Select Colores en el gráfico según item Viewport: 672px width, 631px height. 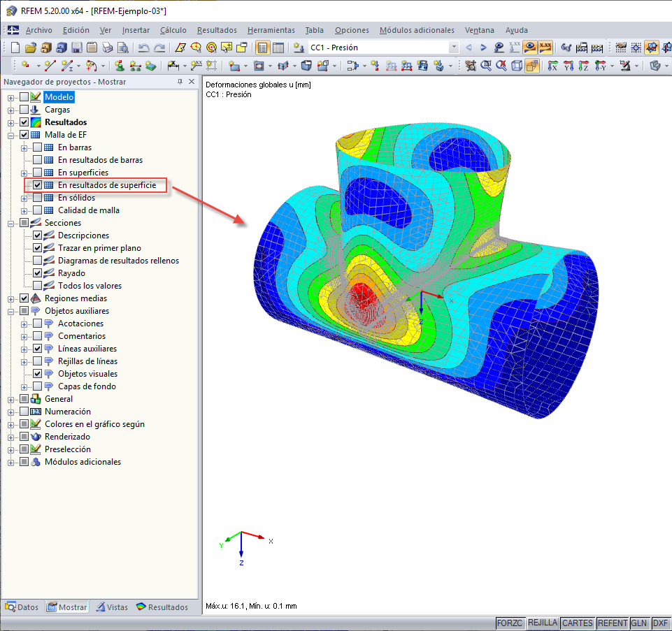pos(94,424)
